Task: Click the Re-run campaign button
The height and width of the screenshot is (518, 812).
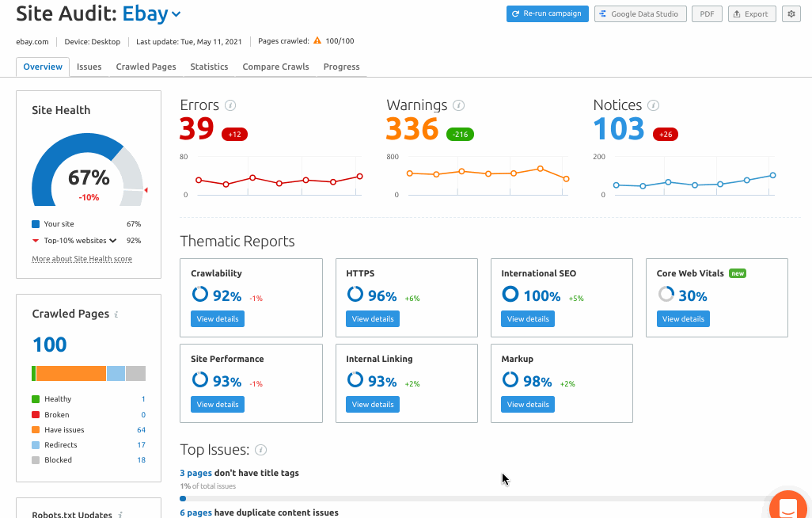Action: (x=547, y=13)
